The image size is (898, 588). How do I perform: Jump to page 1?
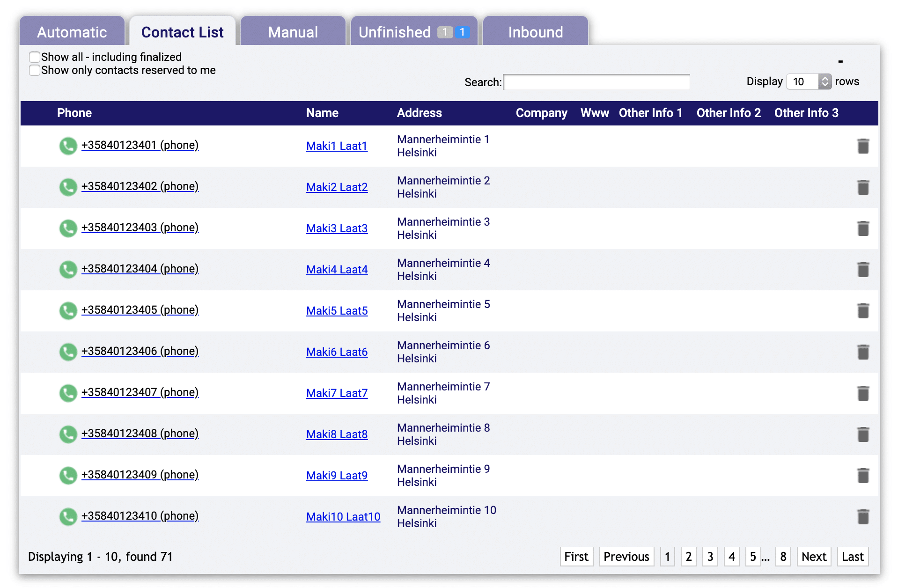(x=668, y=557)
